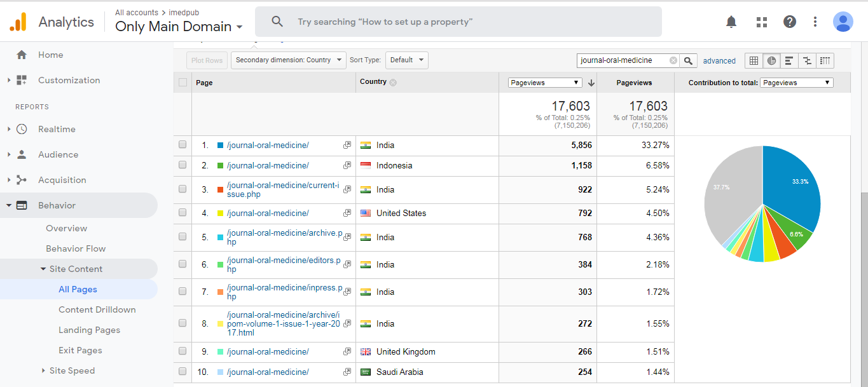Select the pie chart percentage view icon
The width and height of the screenshot is (868, 387).
pos(771,60)
